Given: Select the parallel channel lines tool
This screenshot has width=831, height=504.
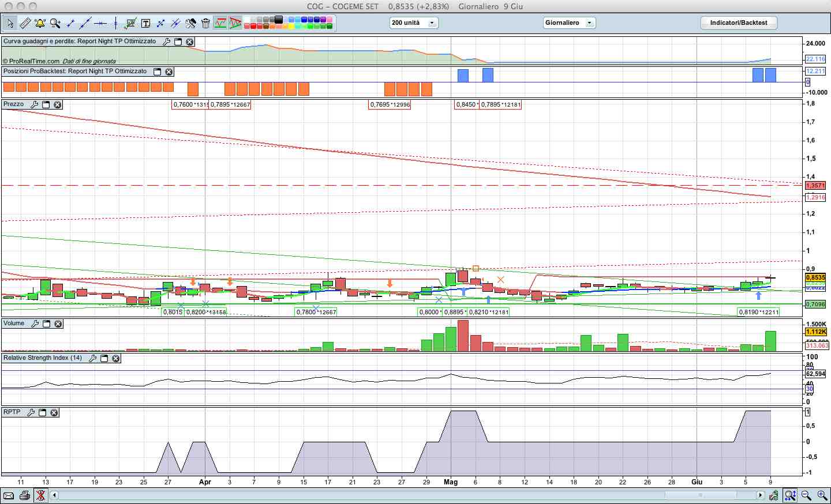Looking at the screenshot, I should (175, 23).
